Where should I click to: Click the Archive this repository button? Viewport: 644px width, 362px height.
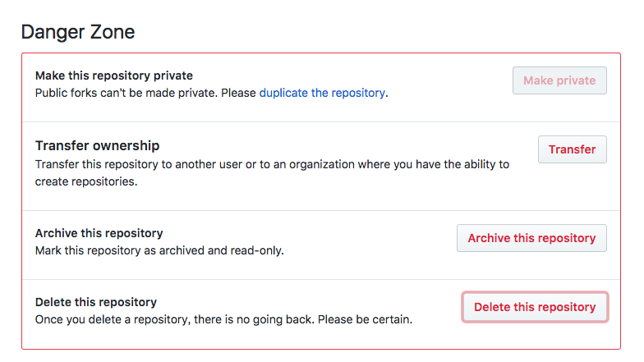point(531,238)
